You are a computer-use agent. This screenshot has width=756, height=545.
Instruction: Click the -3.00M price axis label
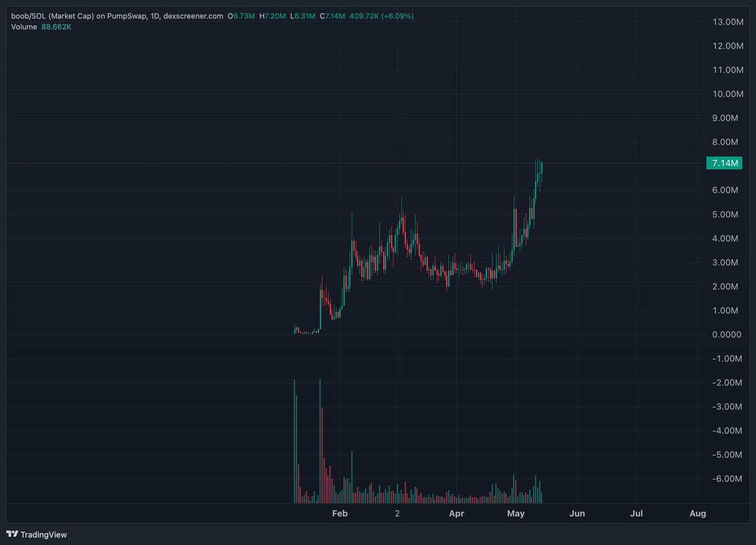point(727,407)
